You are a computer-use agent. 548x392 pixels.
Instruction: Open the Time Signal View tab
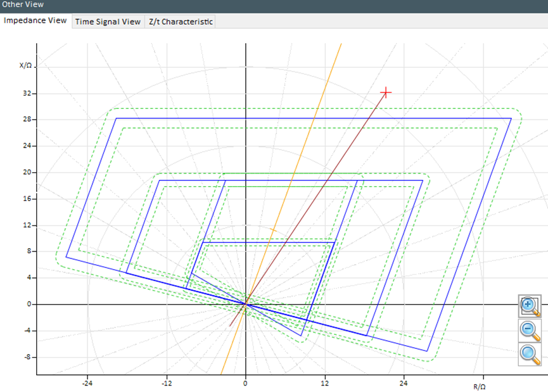(108, 22)
